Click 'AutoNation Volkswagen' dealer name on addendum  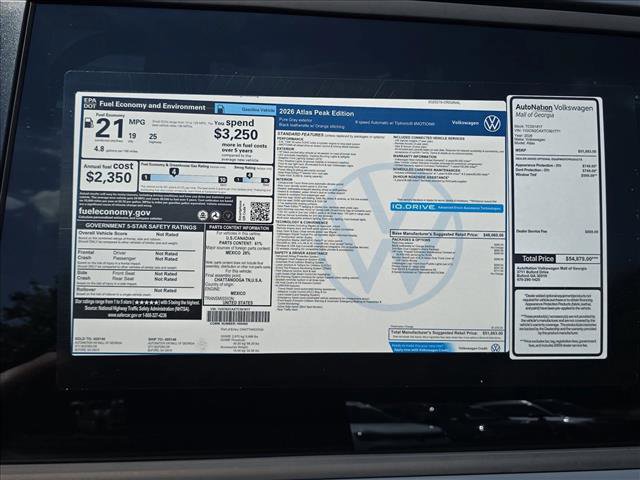(x=554, y=108)
